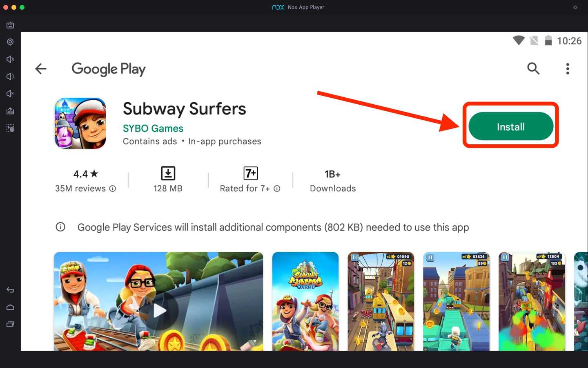Click the 1B+ Downloads text
Image resolution: width=588 pixels, height=368 pixels.
pyautogui.click(x=333, y=181)
